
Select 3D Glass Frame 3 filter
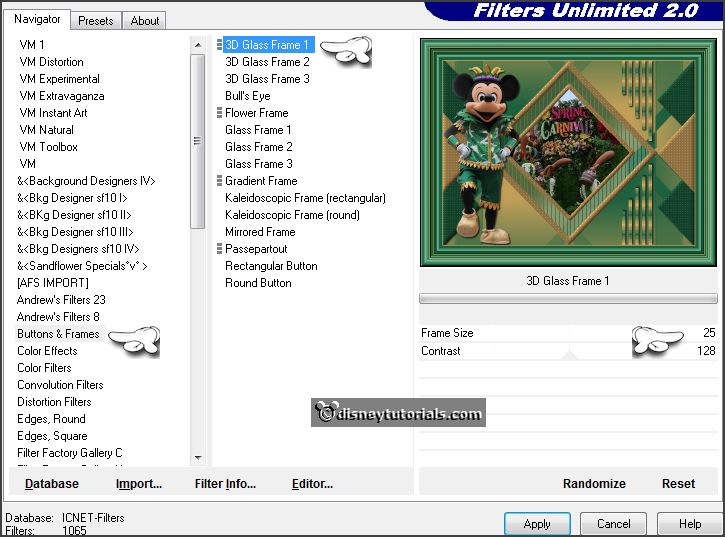[267, 79]
